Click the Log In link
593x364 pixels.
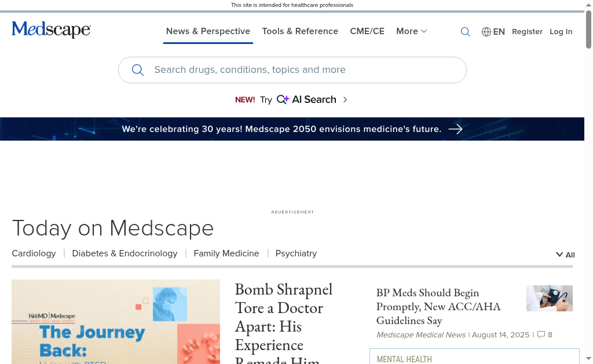pyautogui.click(x=561, y=32)
